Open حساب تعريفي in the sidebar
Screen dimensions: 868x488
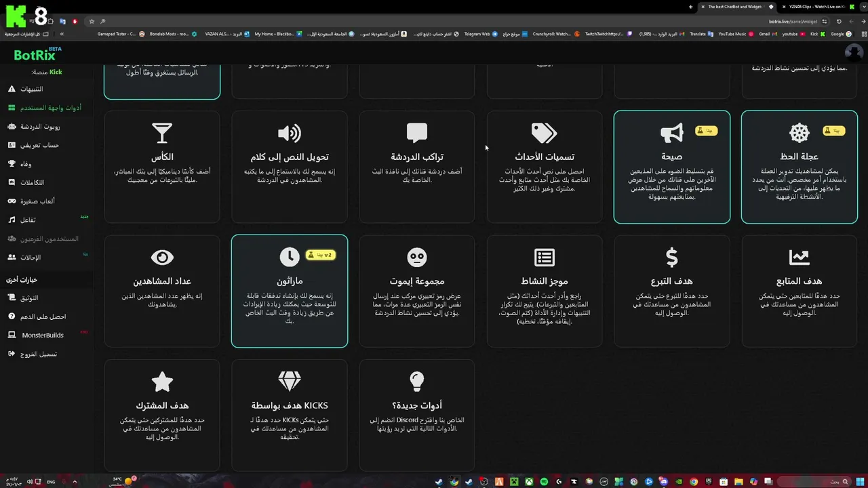click(39, 145)
